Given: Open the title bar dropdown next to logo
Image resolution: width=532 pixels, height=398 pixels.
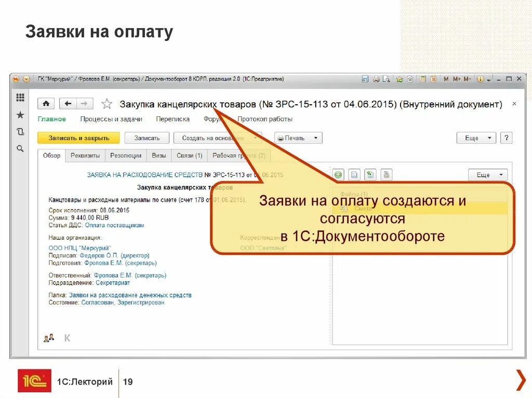Looking at the screenshot, I should (x=26, y=79).
